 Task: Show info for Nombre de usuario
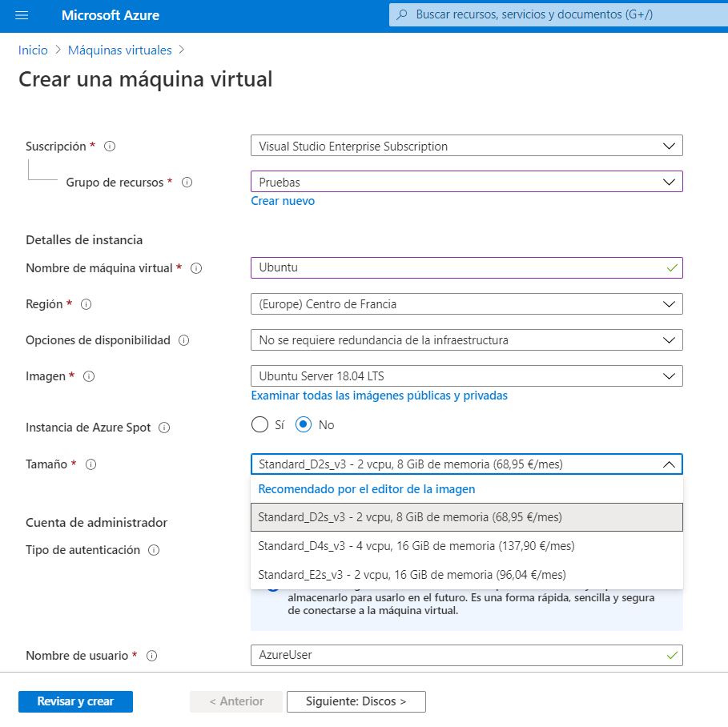152,656
